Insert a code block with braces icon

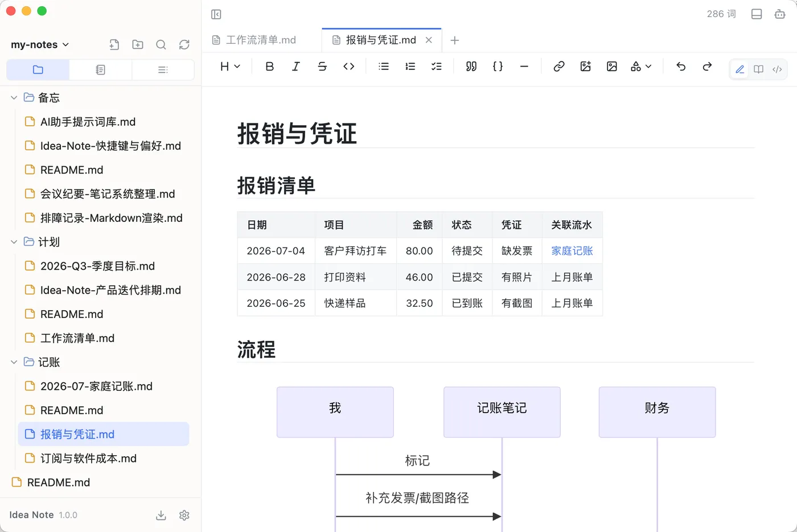[498, 67]
